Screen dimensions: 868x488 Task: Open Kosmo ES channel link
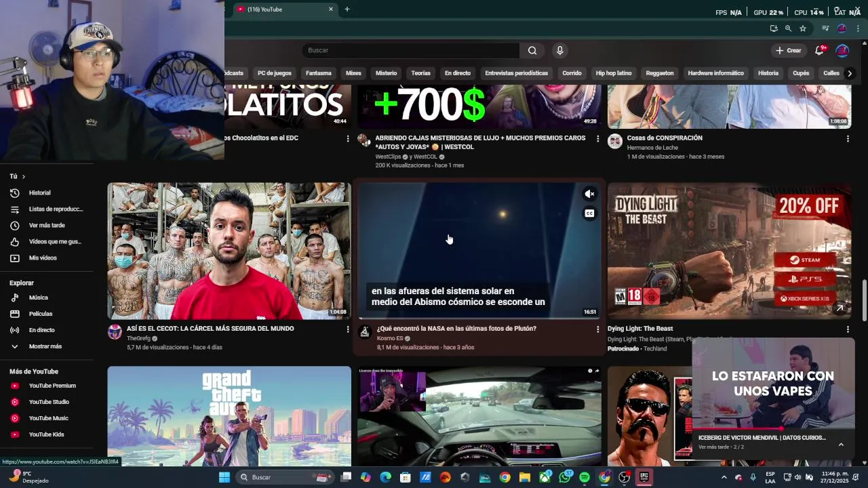390,338
